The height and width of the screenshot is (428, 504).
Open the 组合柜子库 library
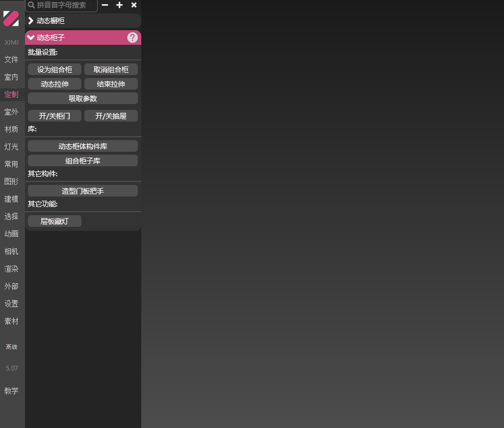point(83,160)
